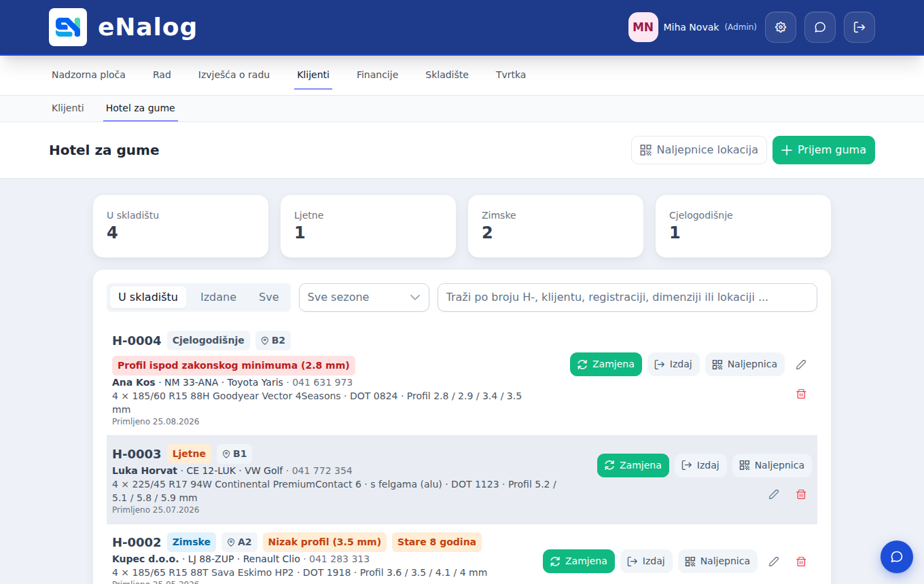Open the Tvrtka menu
This screenshot has width=924, height=584.
511,75
